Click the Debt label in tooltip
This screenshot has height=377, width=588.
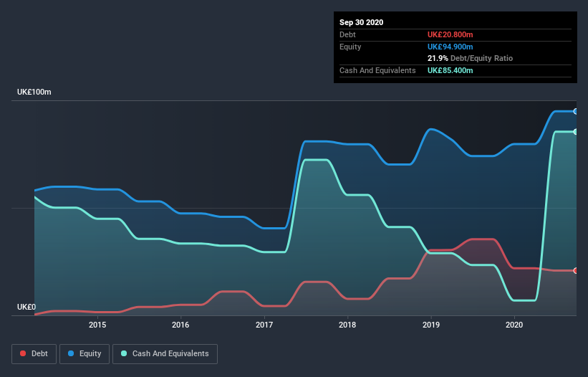[347, 34]
